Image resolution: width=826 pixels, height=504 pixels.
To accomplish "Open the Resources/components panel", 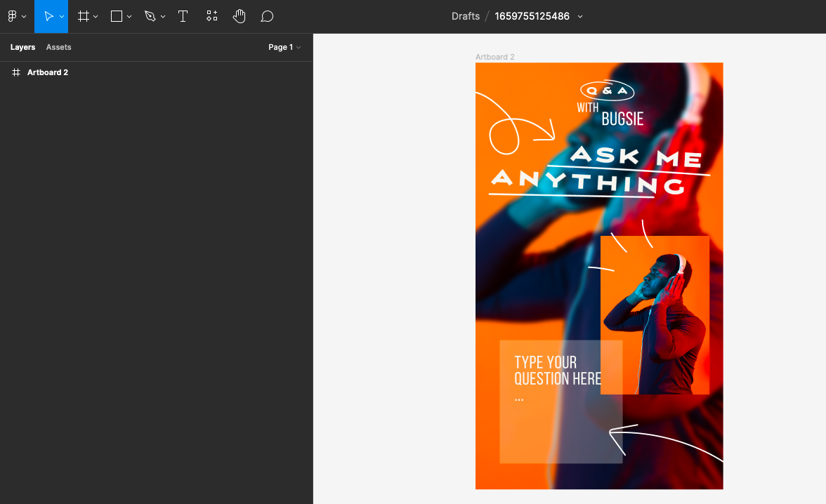I will pos(211,16).
